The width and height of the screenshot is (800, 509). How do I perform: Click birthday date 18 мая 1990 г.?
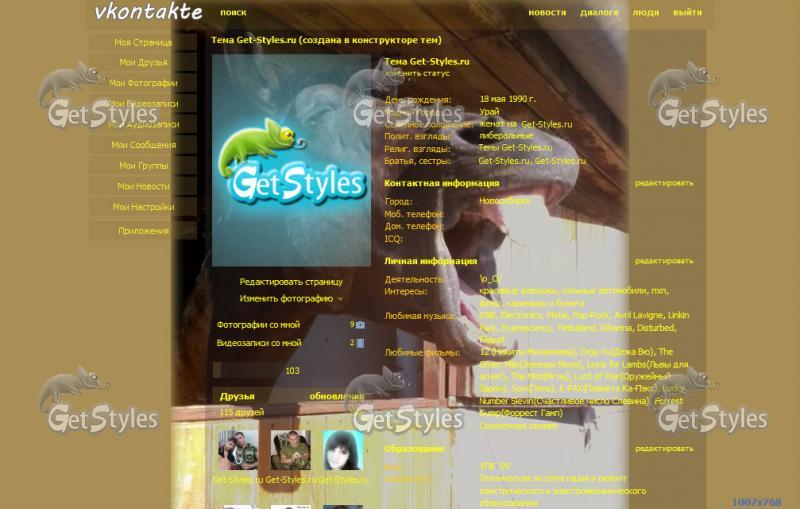point(508,99)
